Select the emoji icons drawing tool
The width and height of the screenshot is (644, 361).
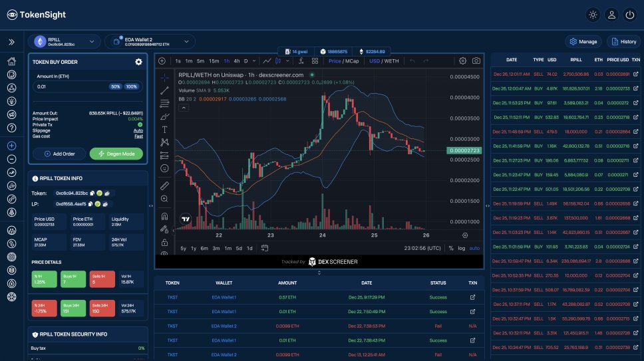(164, 168)
